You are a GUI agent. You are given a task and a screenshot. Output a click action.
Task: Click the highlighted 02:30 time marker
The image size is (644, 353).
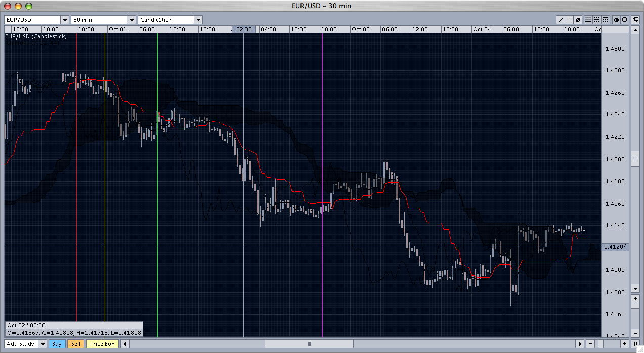pyautogui.click(x=244, y=29)
